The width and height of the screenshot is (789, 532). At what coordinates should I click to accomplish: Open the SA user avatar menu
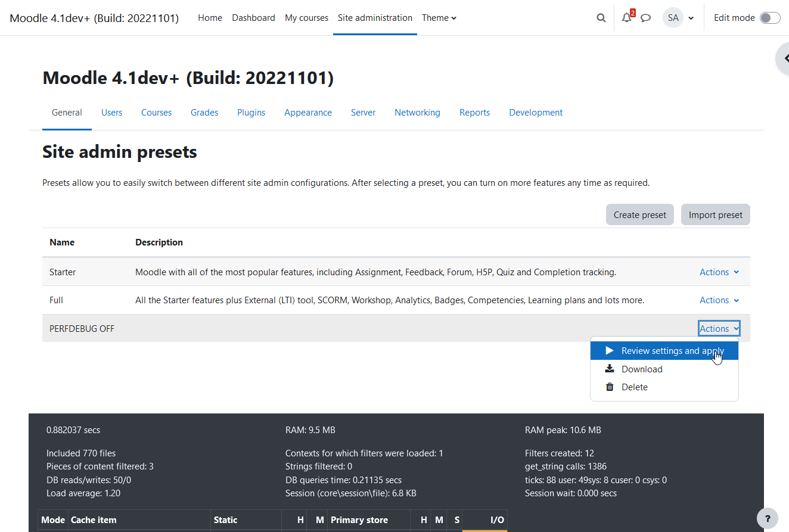[x=673, y=18]
